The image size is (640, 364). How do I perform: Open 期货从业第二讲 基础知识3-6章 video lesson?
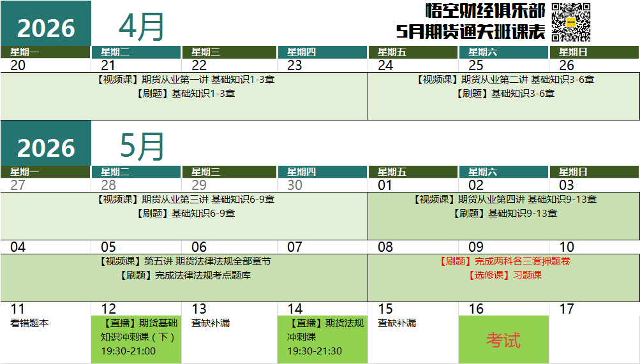coord(504,80)
